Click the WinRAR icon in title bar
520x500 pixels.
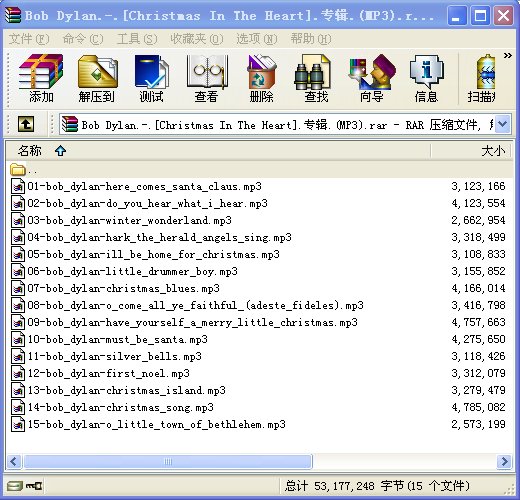click(13, 15)
